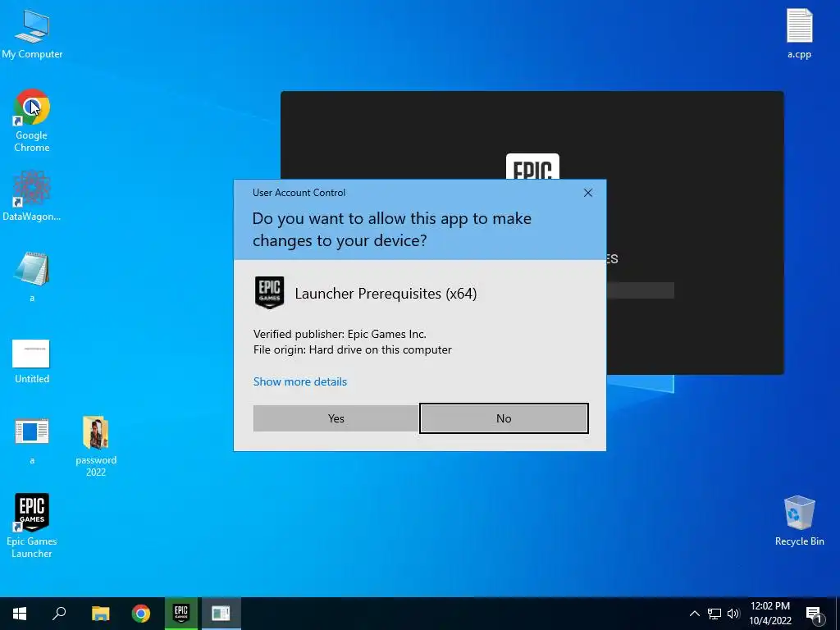Open the network tray icon
The image size is (840, 630).
pyautogui.click(x=714, y=614)
